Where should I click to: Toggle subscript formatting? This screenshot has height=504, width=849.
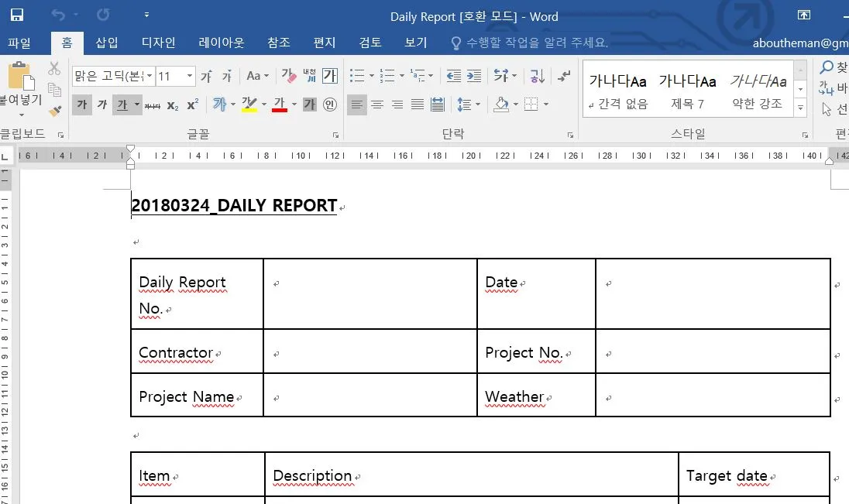pos(173,105)
